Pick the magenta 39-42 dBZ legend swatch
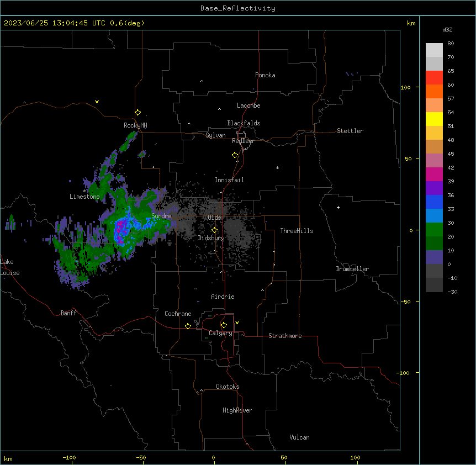476x465 pixels. click(x=434, y=174)
